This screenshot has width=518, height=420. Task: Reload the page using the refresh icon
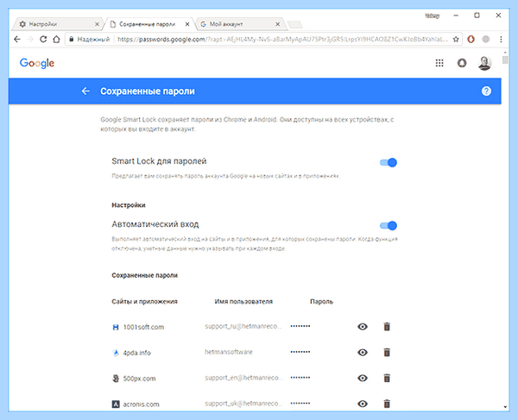tap(43, 40)
